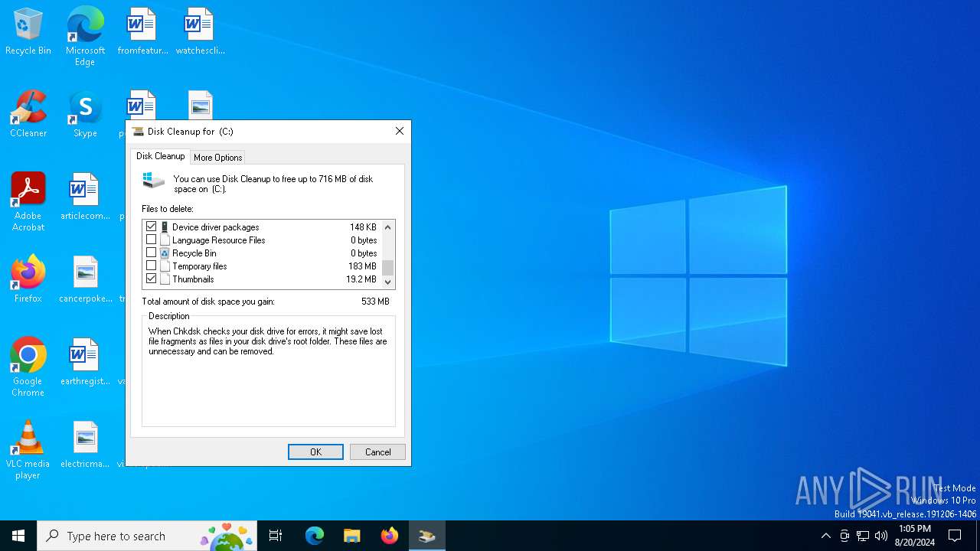Launch Edge from the taskbar
The height and width of the screenshot is (551, 980).
pos(315,536)
